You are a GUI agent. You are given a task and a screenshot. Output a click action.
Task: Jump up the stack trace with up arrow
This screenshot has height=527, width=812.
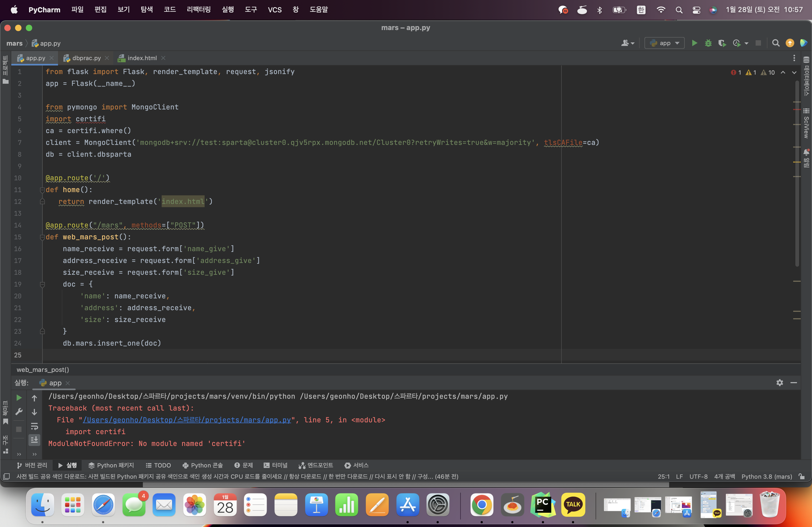[34, 398]
